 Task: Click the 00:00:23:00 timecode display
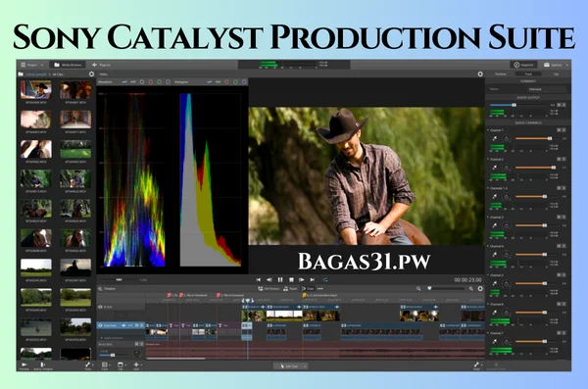(467, 280)
